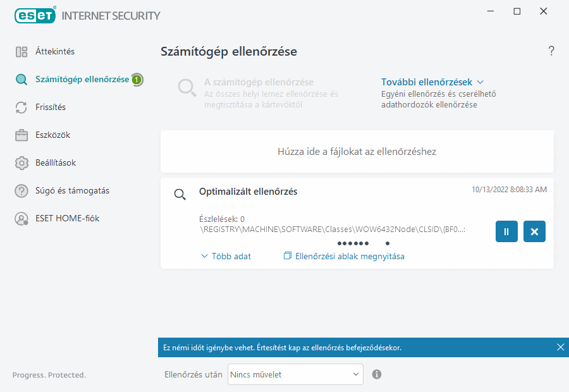The width and height of the screenshot is (569, 392).
Task: Click the Frissítés refresh icon
Action: coord(21,107)
